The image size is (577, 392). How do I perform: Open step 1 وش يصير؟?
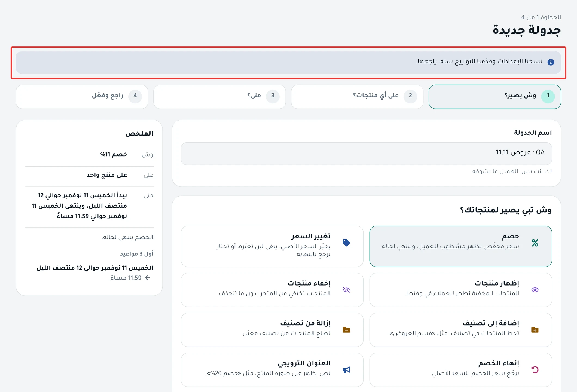click(x=494, y=97)
